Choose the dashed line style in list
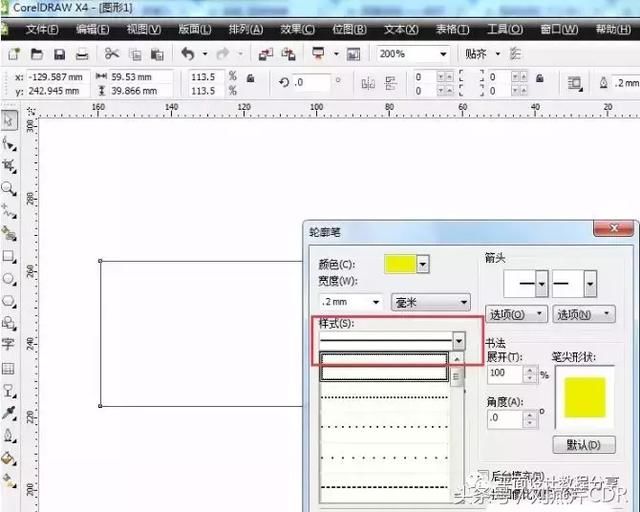 [x=384, y=487]
